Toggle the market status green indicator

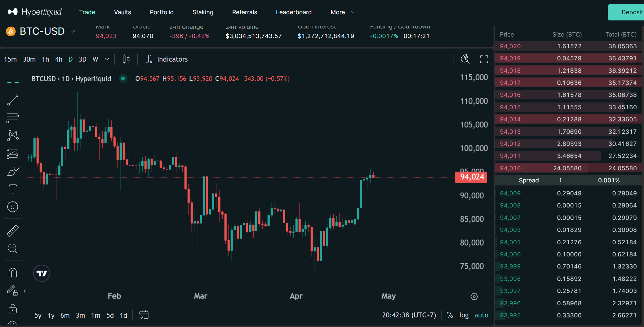pos(123,79)
